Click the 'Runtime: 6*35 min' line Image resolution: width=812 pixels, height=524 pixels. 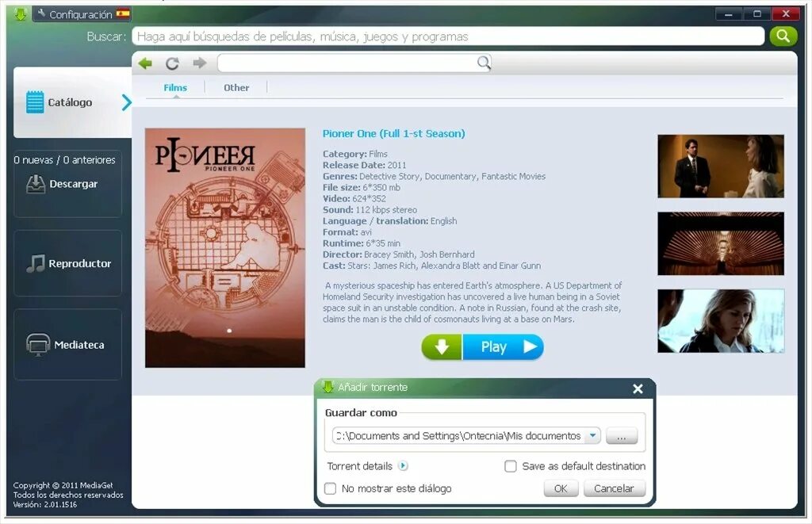[362, 243]
